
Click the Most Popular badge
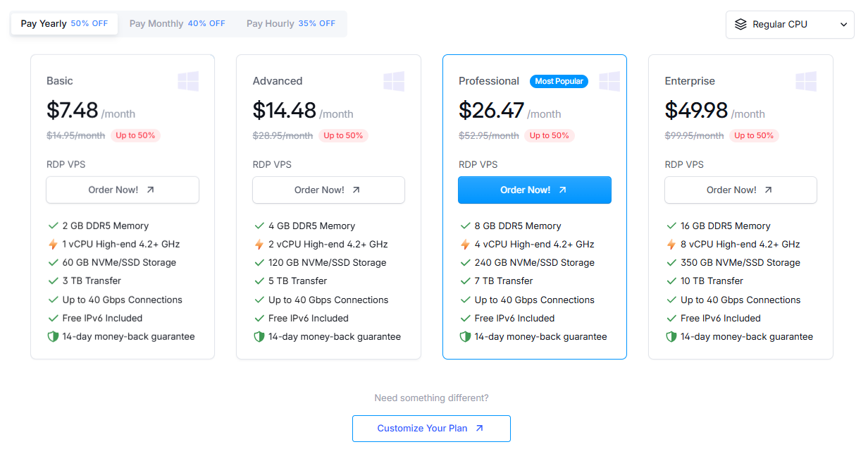click(x=559, y=81)
